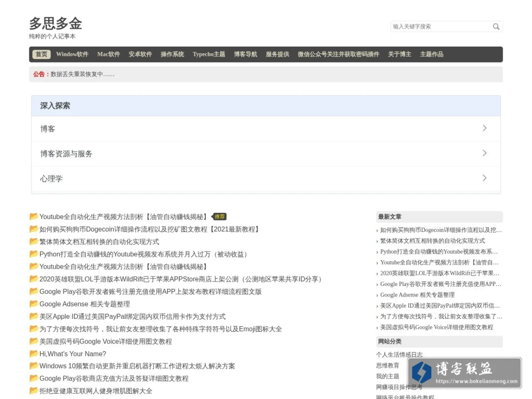The width and height of the screenshot is (532, 399).
Task: Open Windows 10频繁自动更新 post
Action: [x=137, y=366]
